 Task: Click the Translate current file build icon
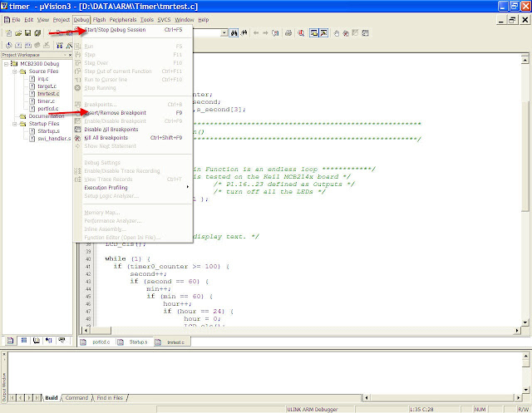(x=9, y=45)
